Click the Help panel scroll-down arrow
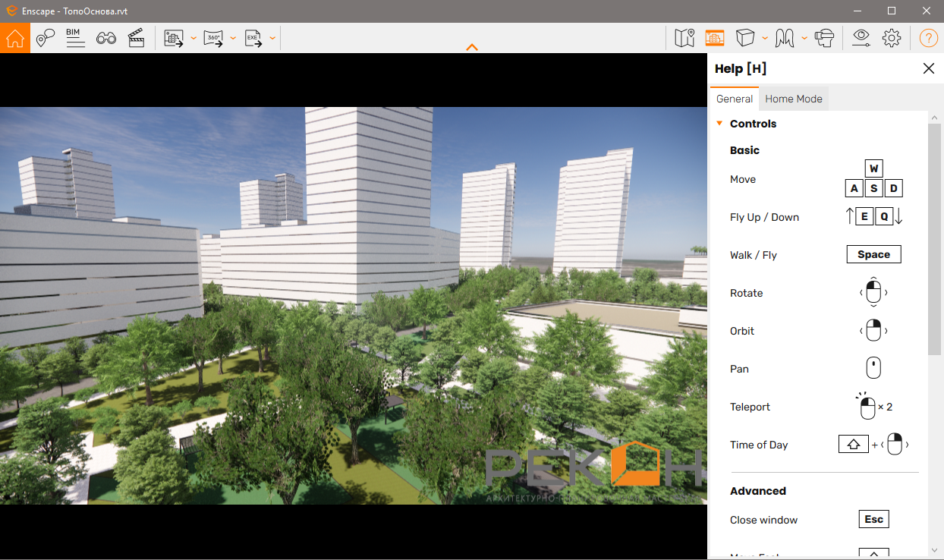Viewport: 944px width, 560px height. pos(934,550)
